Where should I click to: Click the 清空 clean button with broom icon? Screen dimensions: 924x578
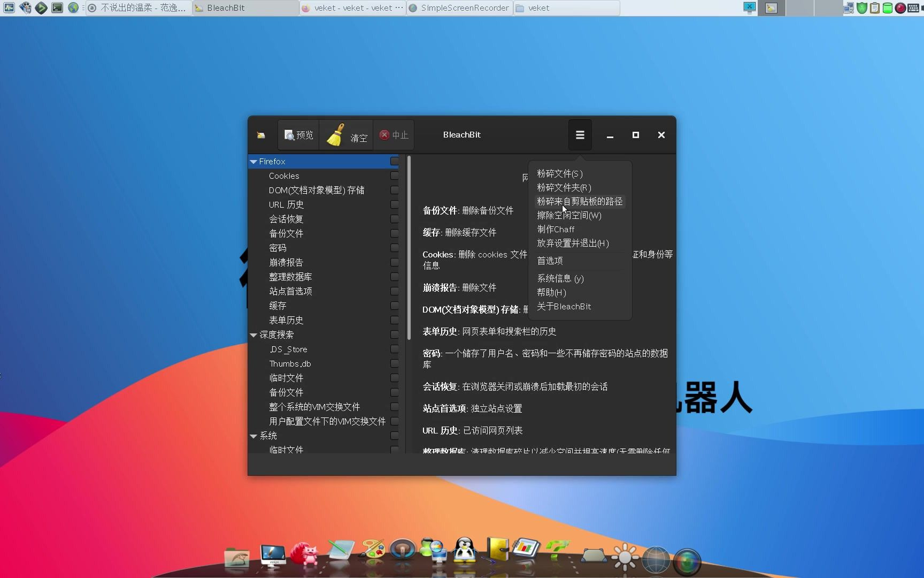(x=346, y=135)
